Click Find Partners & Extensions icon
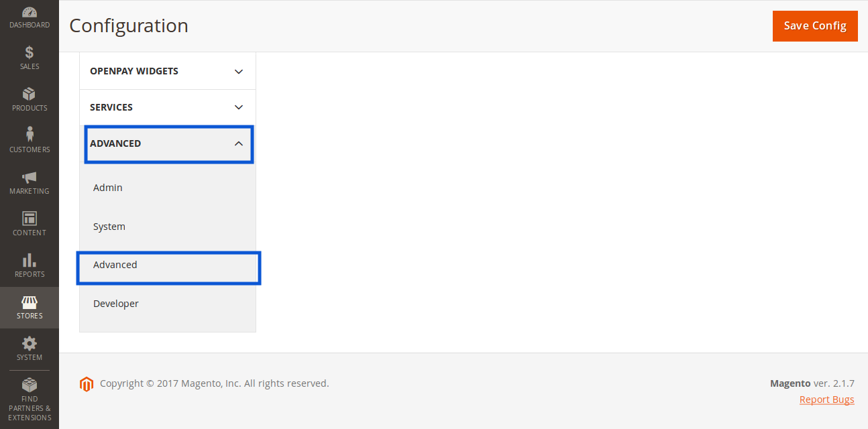The width and height of the screenshot is (868, 429). 30,385
